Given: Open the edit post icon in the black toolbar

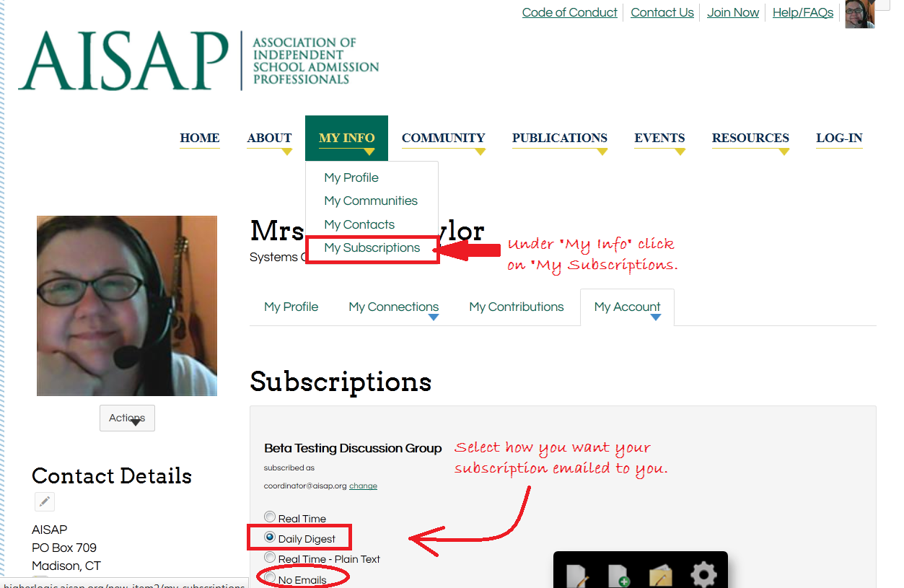Looking at the screenshot, I should tap(577, 576).
